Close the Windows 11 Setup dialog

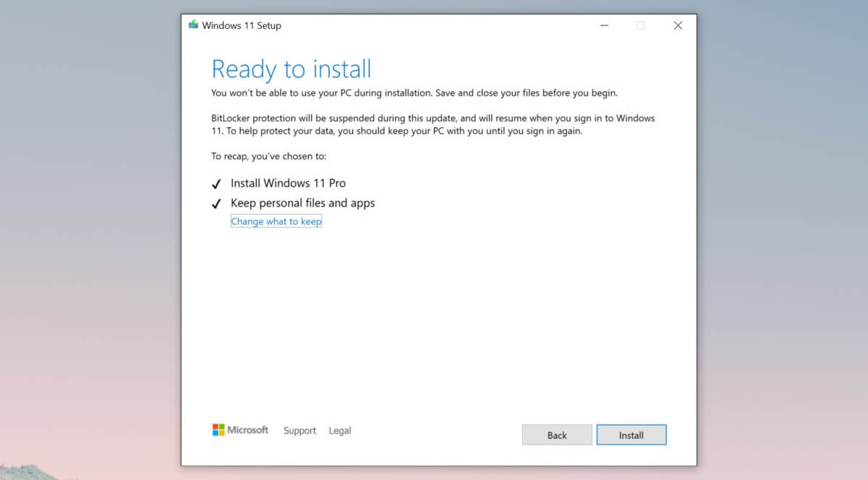point(678,25)
